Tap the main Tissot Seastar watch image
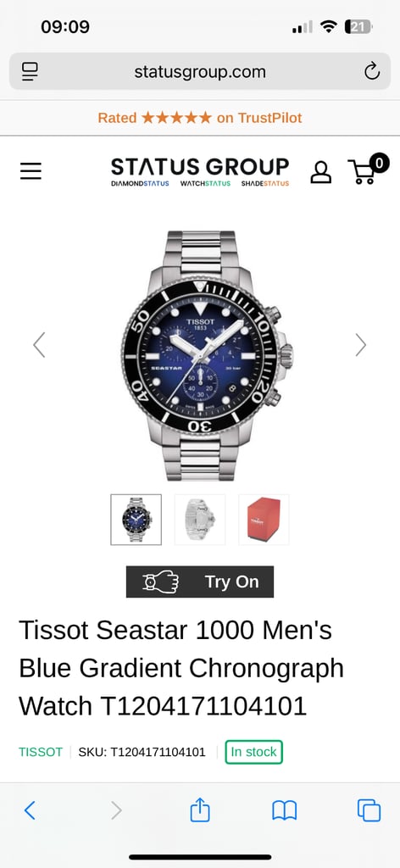400x868 pixels. 206,355
